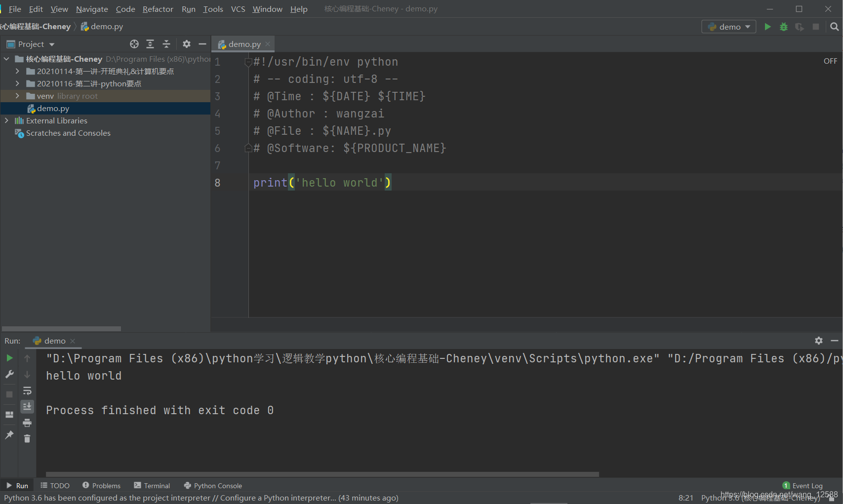The image size is (843, 504).
Task: Click the Run console horizontal scrollbar
Action: (x=322, y=474)
